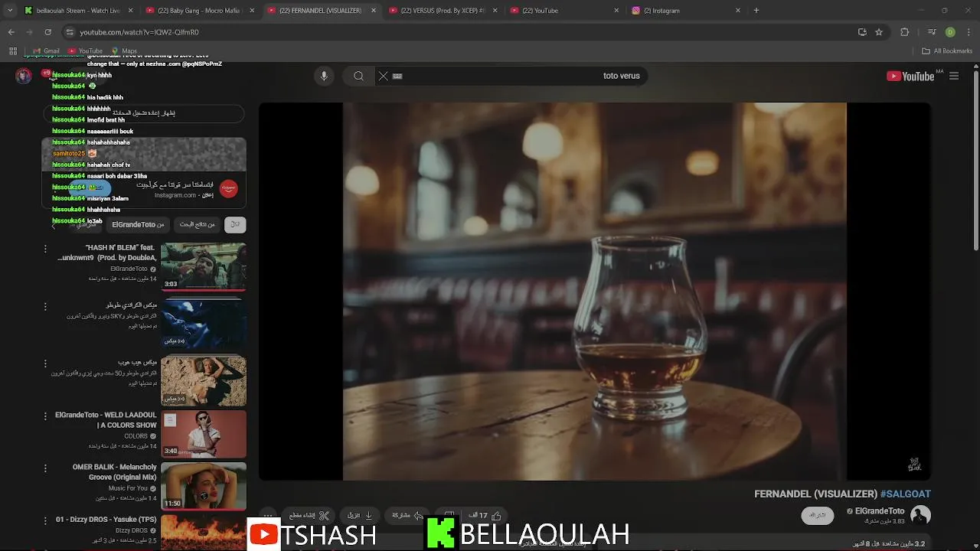Switch to VERSUS (Prod. By XCEP) tab

pyautogui.click(x=443, y=11)
